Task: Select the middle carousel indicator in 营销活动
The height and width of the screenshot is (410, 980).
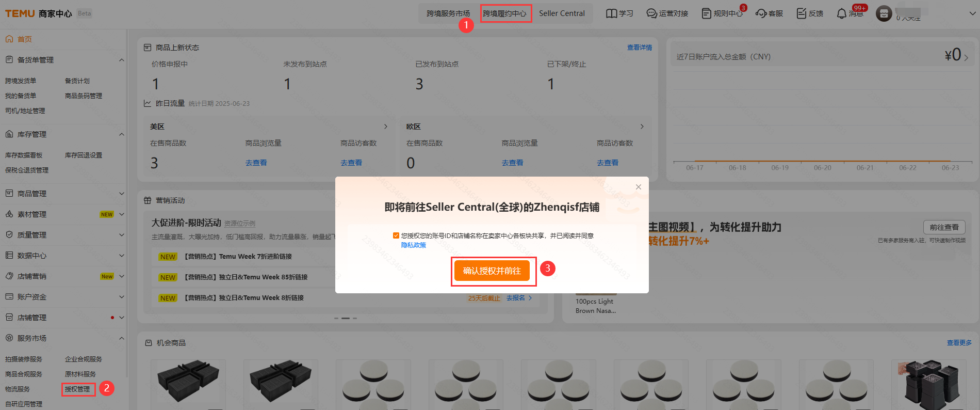Action: [346, 318]
